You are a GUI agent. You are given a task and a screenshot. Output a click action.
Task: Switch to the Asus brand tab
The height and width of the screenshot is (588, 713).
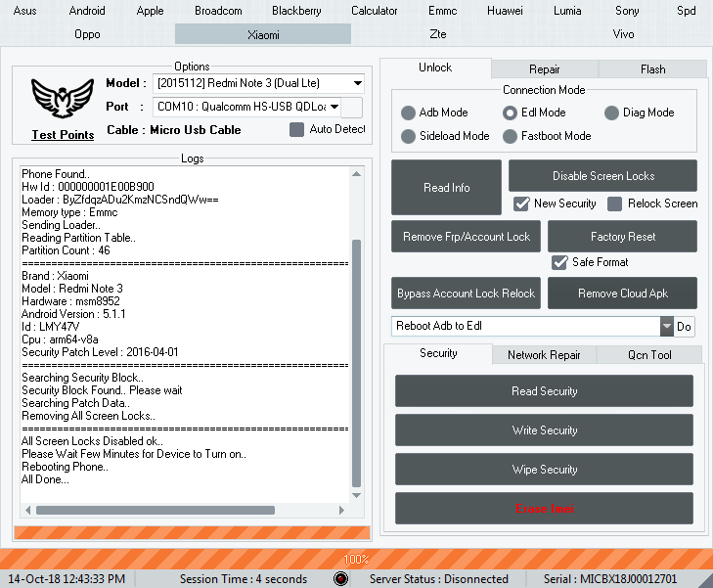click(24, 11)
